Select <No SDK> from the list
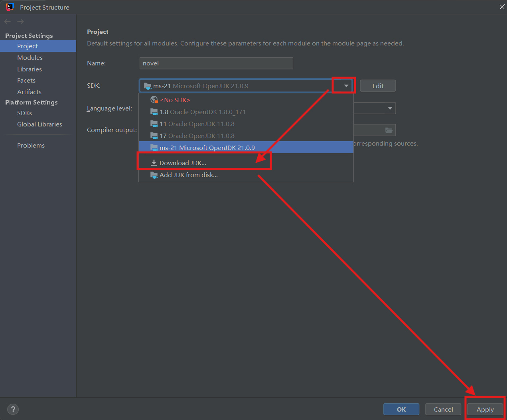The width and height of the screenshot is (507, 420). [x=246, y=100]
